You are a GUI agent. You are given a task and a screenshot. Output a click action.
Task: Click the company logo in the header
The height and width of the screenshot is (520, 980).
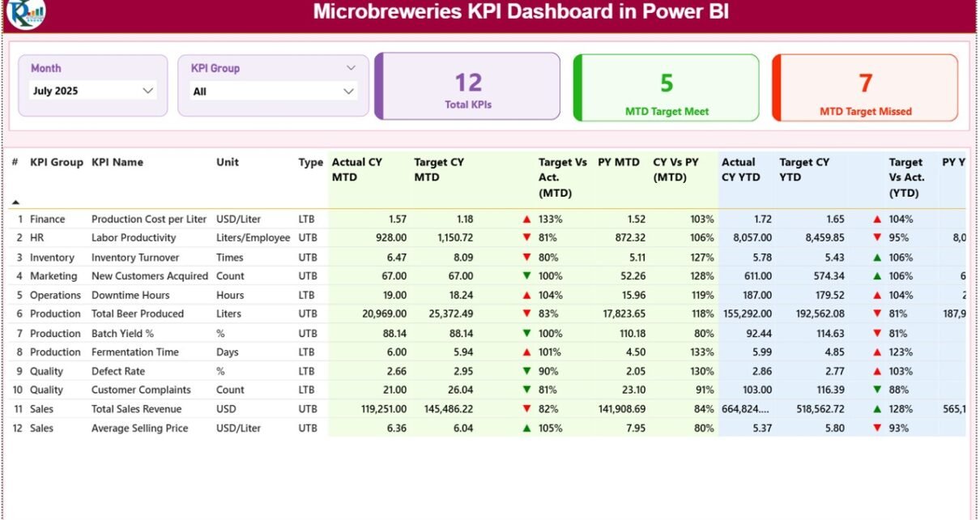(x=26, y=13)
